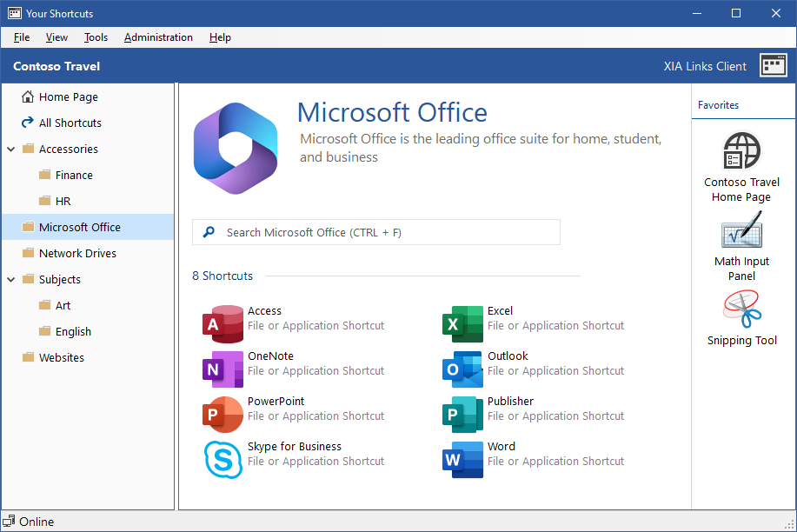Viewport: 797px width, 532px height.
Task: Click the Online status icon
Action: coord(10,521)
